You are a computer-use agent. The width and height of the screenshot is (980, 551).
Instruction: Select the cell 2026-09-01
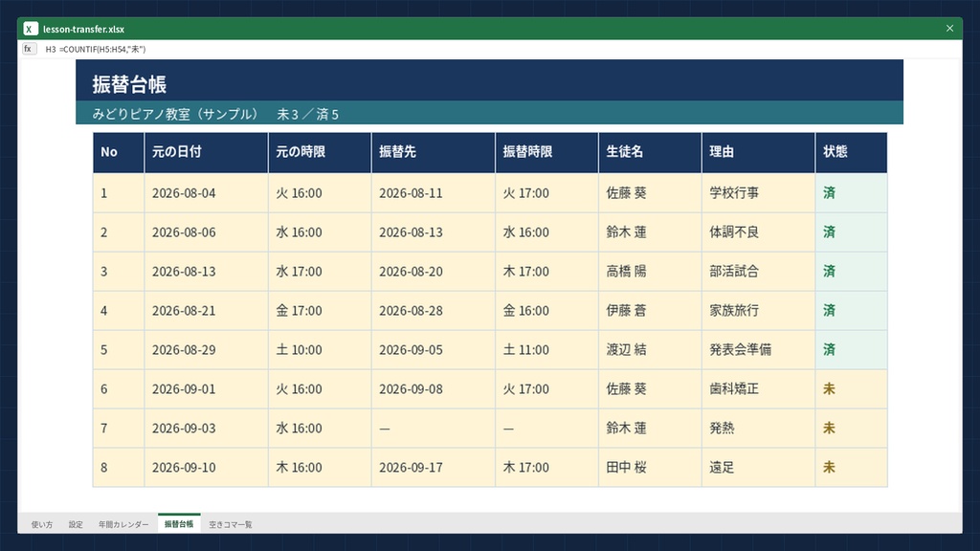207,389
